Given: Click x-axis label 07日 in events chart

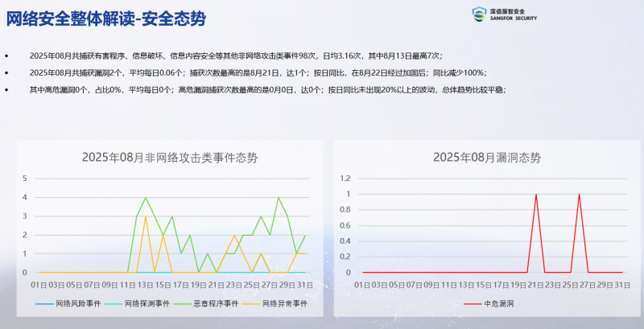Looking at the screenshot, I should point(92,284).
